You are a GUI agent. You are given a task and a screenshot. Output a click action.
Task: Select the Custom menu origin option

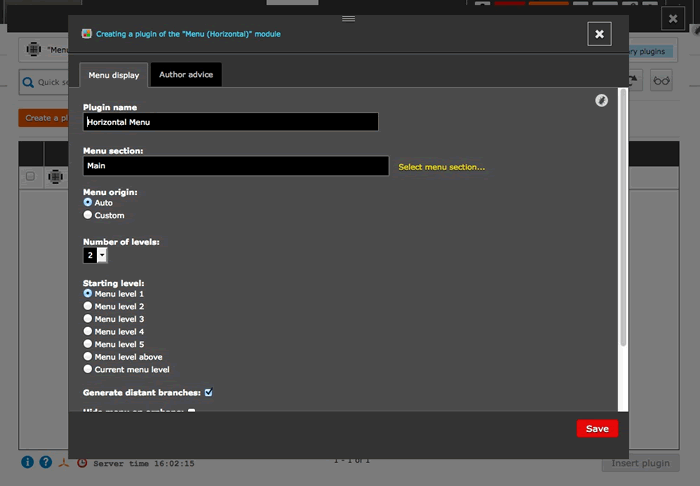[88, 215]
